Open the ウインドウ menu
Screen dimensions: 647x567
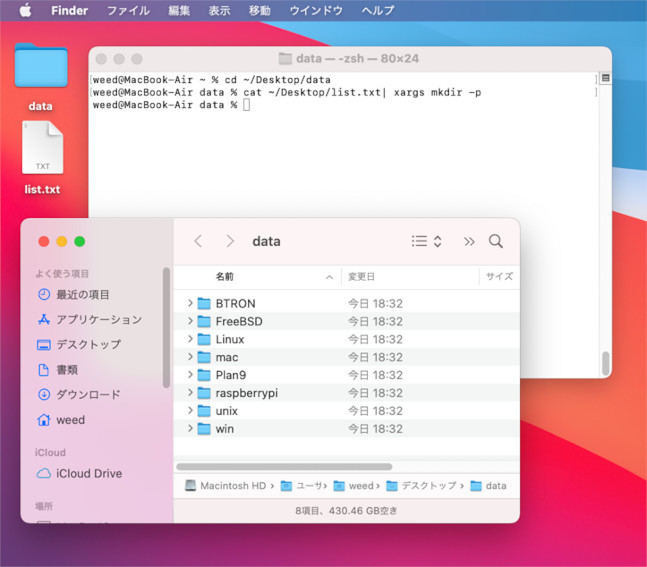point(316,10)
